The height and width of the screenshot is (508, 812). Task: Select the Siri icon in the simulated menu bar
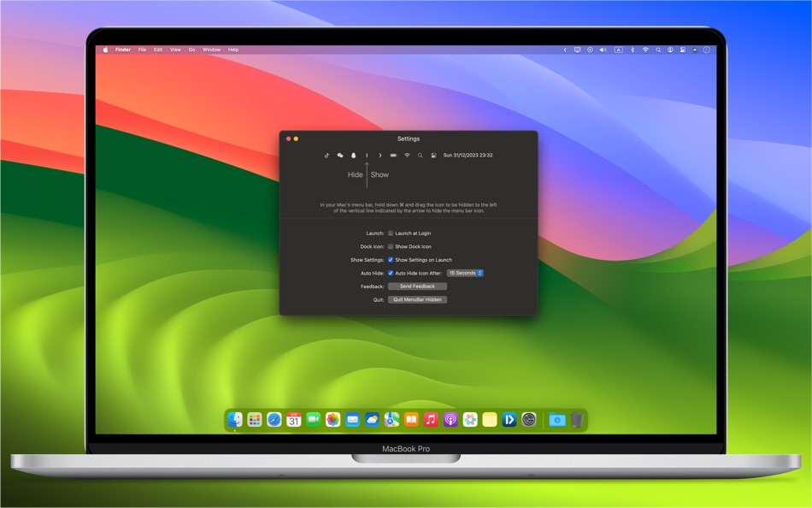click(x=353, y=155)
